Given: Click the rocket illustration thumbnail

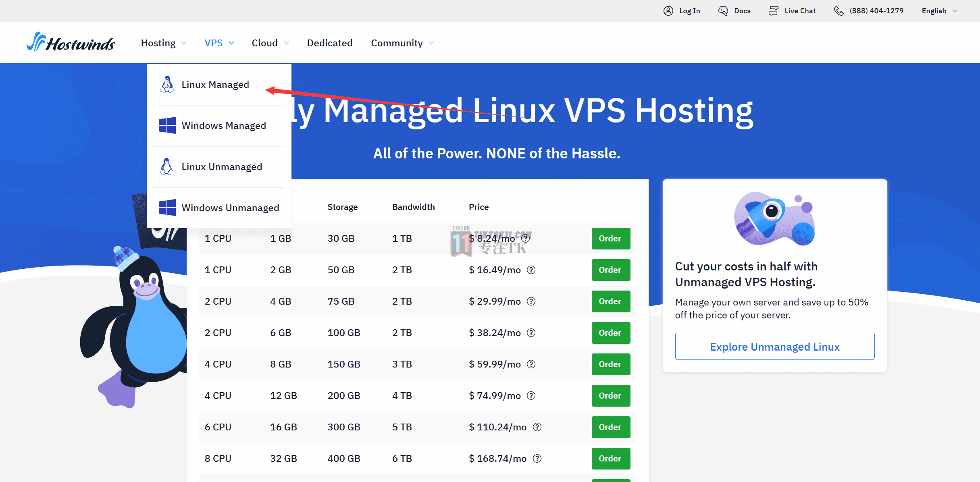Looking at the screenshot, I should click(774, 219).
